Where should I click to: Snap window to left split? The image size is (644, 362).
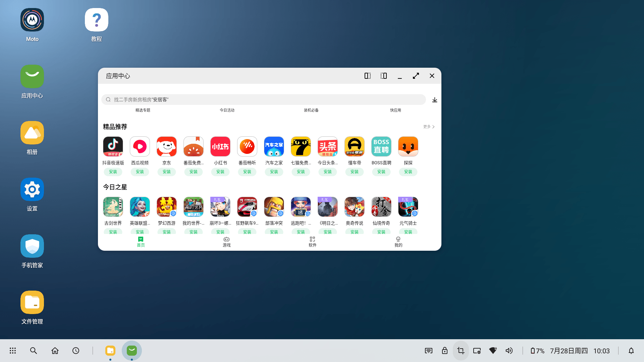coord(368,76)
